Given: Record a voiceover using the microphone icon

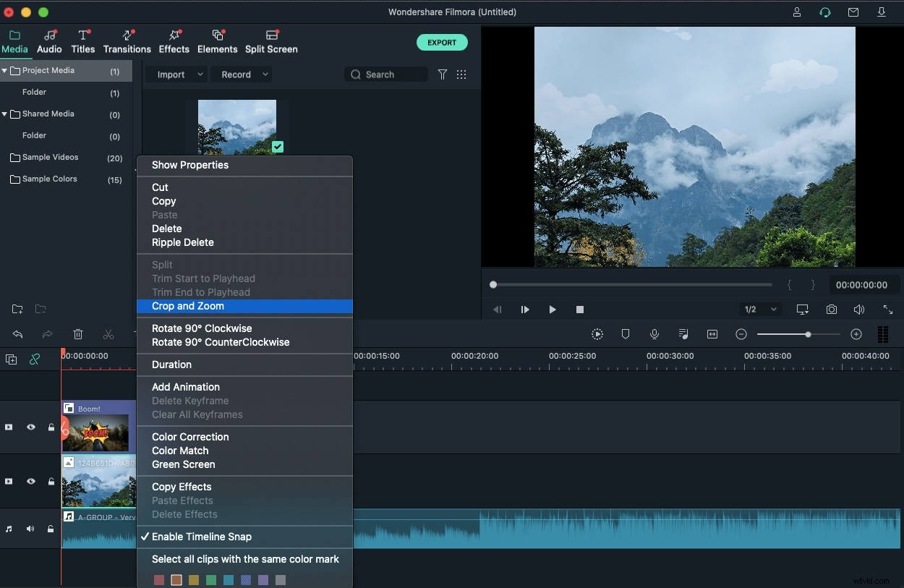Looking at the screenshot, I should (x=654, y=334).
